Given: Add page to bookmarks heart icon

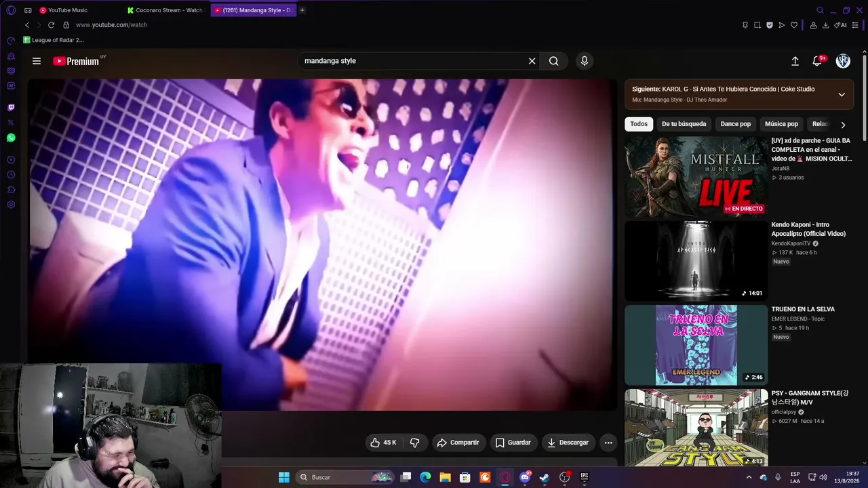Looking at the screenshot, I should (x=794, y=25).
